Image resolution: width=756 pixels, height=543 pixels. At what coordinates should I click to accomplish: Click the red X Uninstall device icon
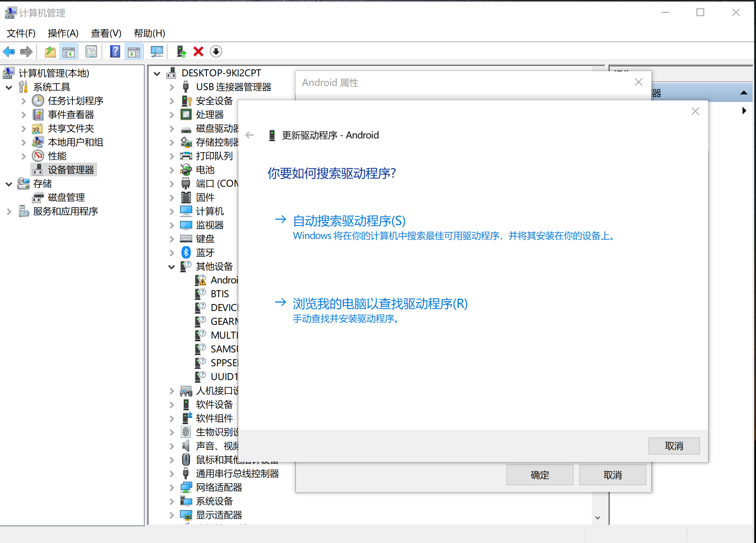point(198,51)
